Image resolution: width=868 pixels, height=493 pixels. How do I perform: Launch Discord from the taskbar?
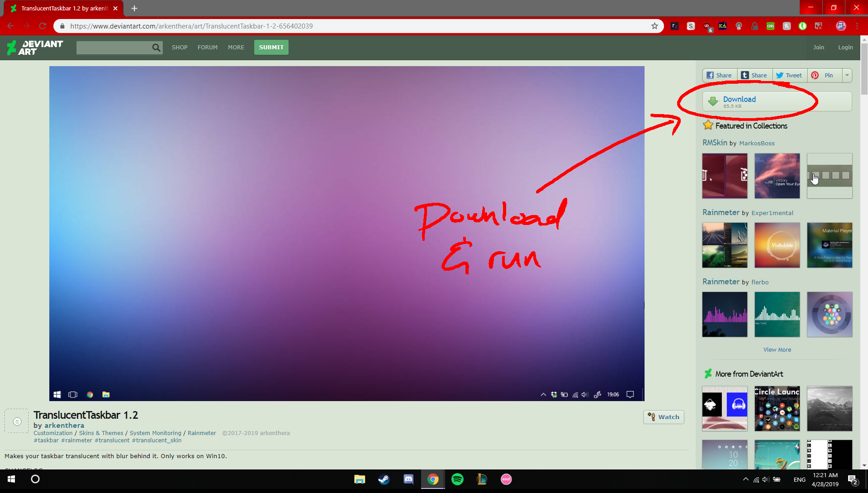pyautogui.click(x=408, y=479)
